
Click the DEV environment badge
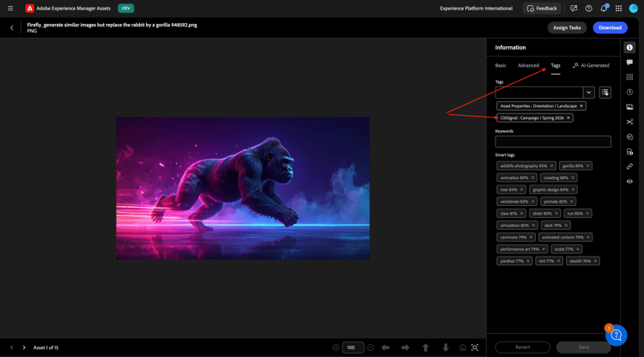[x=125, y=9]
